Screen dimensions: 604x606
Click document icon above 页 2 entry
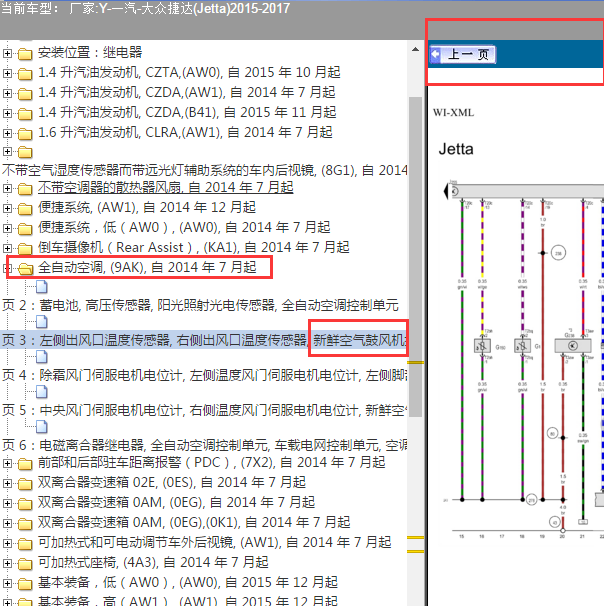click(42, 287)
